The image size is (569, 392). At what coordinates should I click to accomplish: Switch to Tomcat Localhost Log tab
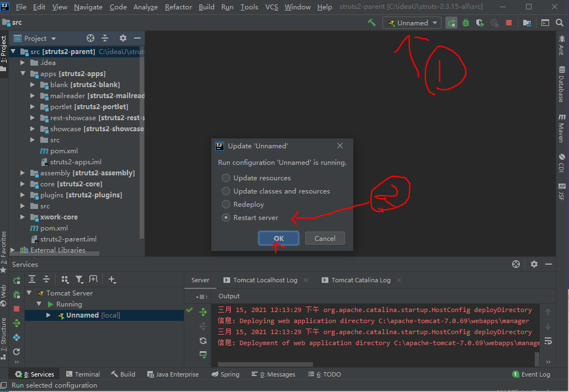point(265,280)
